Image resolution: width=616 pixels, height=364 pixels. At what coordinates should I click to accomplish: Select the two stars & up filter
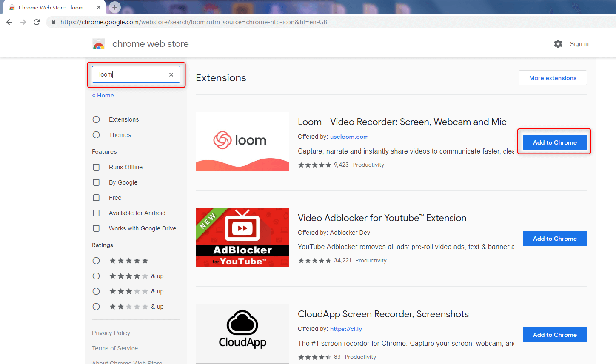96,307
